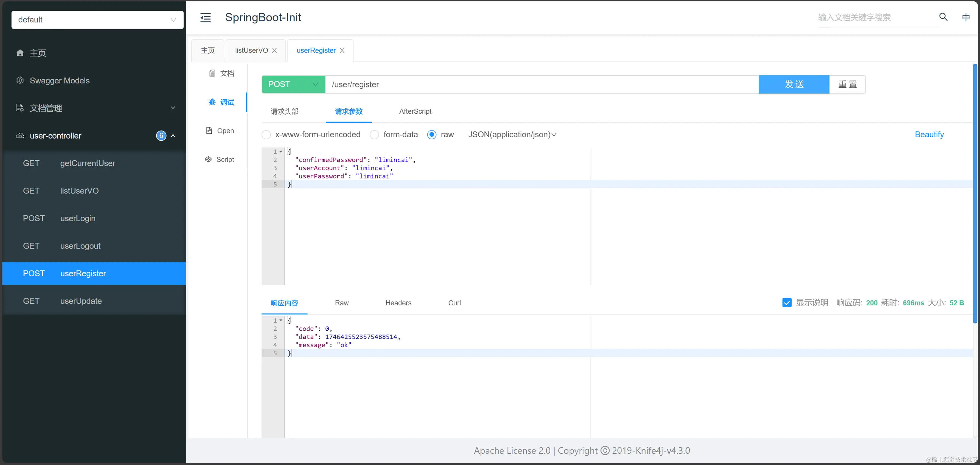Screen dimensions: 980x465
Task: Switch to the 请求头部 tab
Action: [x=284, y=111]
